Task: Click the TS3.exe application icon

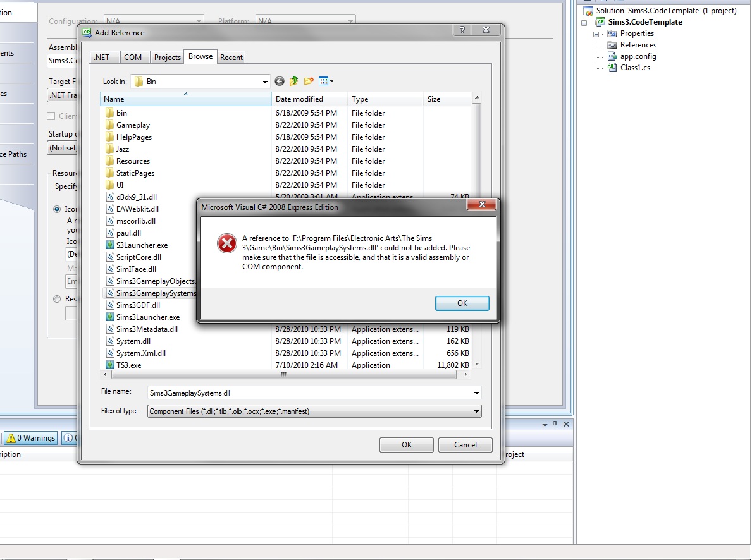Action: 110,365
